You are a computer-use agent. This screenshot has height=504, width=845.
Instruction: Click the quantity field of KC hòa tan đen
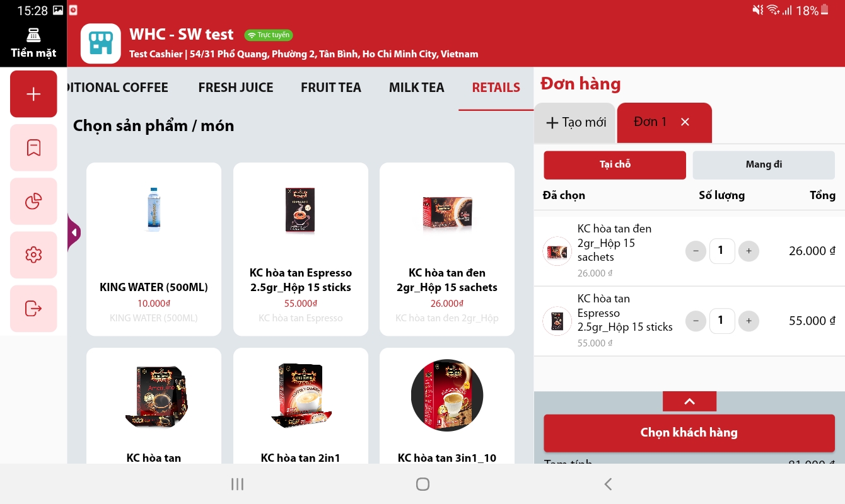coord(722,251)
